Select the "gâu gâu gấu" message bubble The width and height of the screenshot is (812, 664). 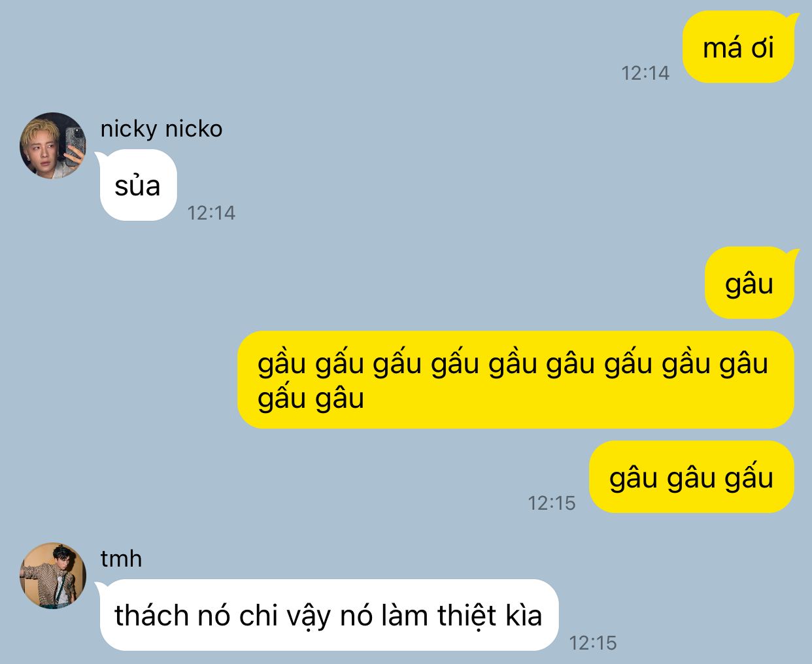tap(691, 476)
